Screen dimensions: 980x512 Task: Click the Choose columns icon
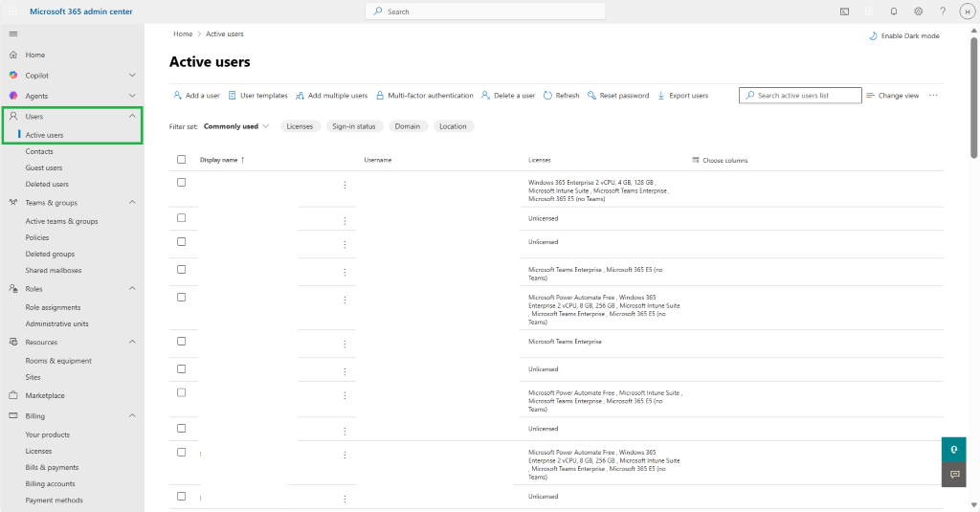pyautogui.click(x=696, y=160)
